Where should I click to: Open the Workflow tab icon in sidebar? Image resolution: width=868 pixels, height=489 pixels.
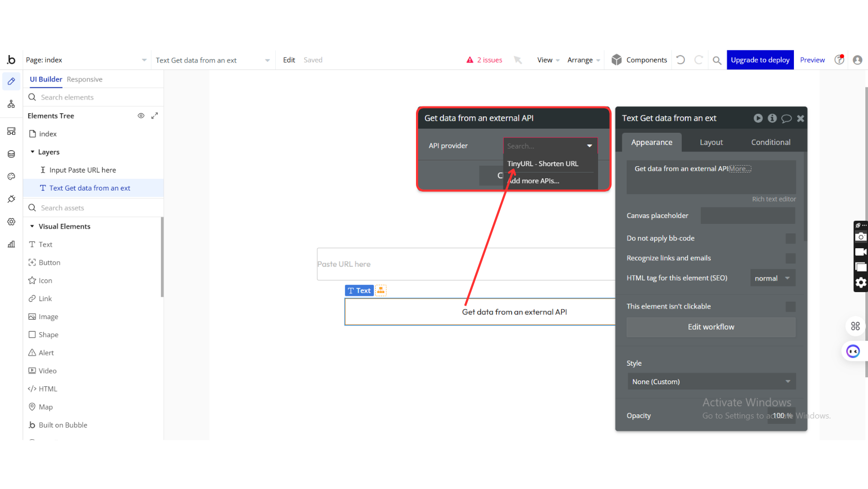[11, 104]
